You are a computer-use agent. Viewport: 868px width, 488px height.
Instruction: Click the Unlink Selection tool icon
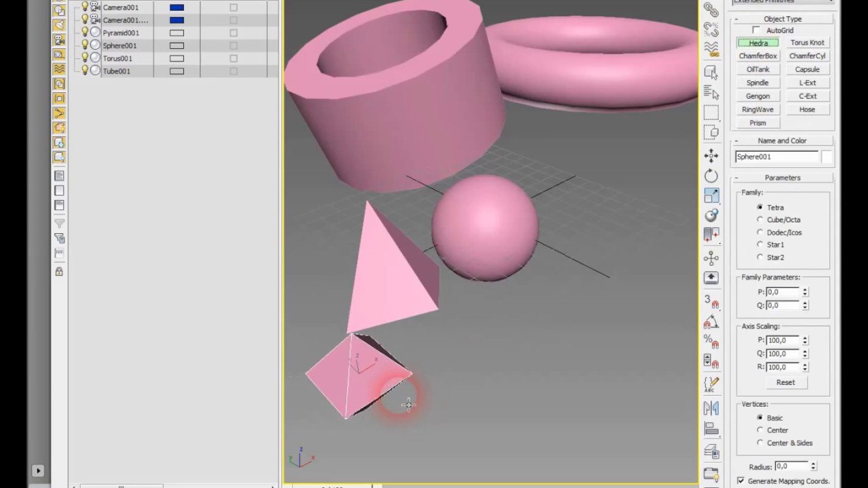[711, 29]
